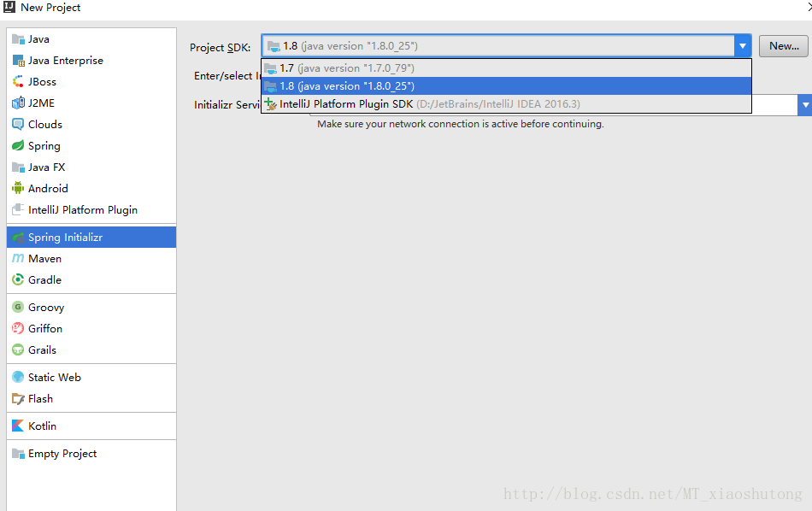This screenshot has width=812, height=511.
Task: Click the Java FX folder icon
Action: point(18,167)
